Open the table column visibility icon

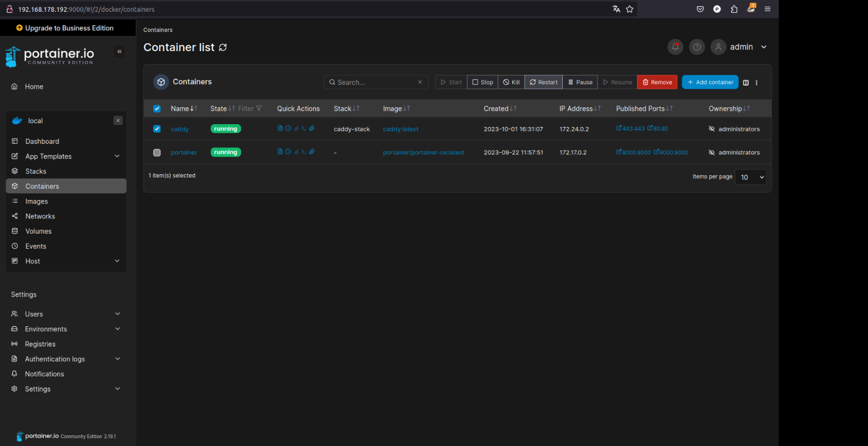(x=746, y=83)
